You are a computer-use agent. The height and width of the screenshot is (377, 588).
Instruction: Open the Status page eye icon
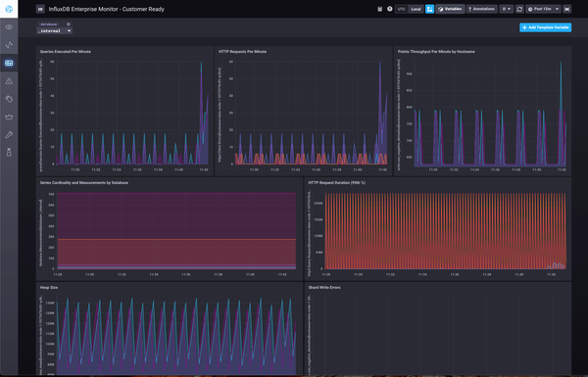(9, 27)
